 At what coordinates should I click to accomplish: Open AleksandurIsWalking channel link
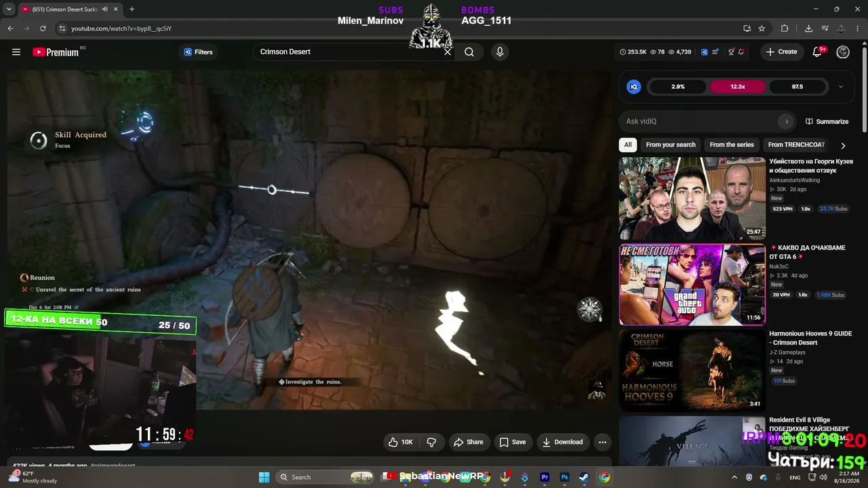point(795,180)
